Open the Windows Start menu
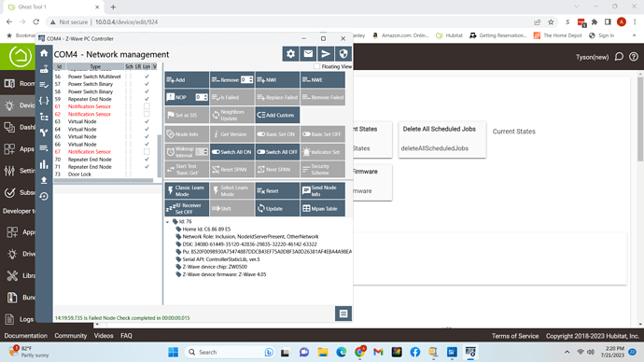Image resolution: width=644 pixels, height=362 pixels. (x=173, y=352)
